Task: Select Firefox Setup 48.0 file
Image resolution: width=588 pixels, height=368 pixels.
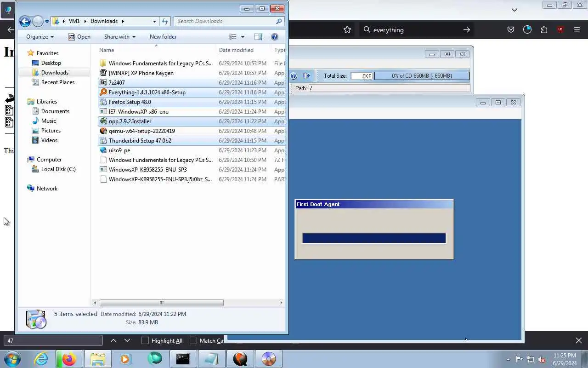Action: tap(130, 102)
